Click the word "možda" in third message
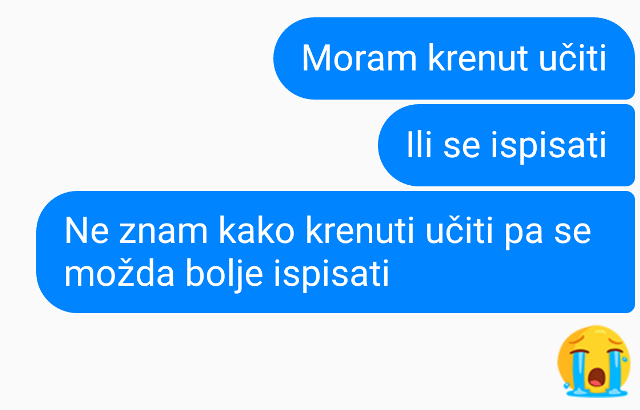This screenshot has width=640, height=410. [x=119, y=273]
